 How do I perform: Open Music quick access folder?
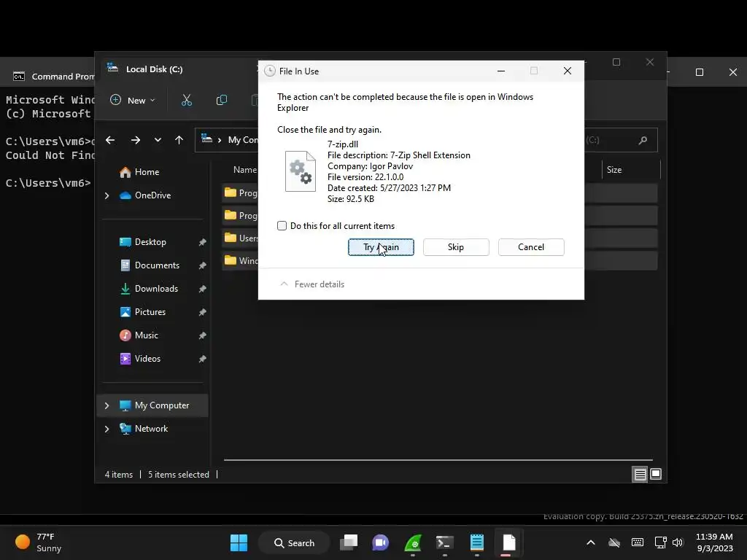tap(139, 335)
